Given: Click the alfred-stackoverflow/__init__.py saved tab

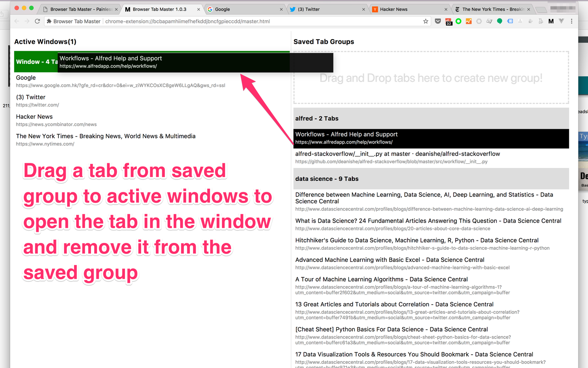Looking at the screenshot, I should 431,157.
